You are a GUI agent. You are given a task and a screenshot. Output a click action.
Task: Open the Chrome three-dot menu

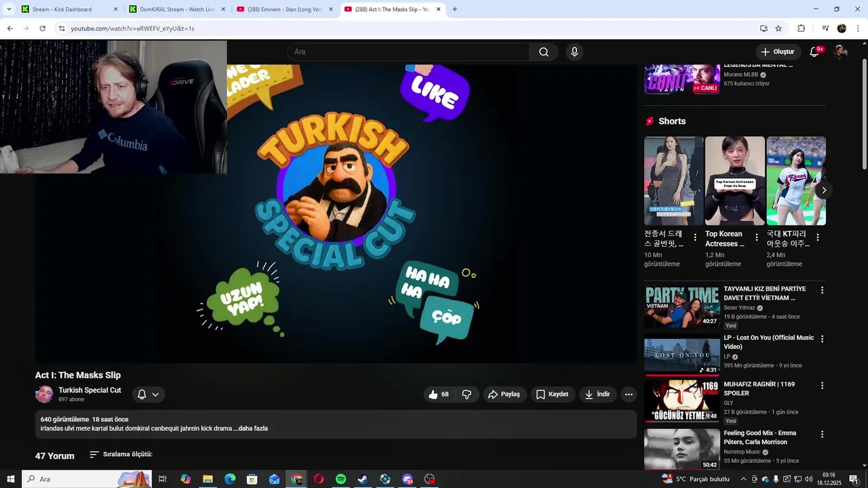pyautogui.click(x=859, y=28)
